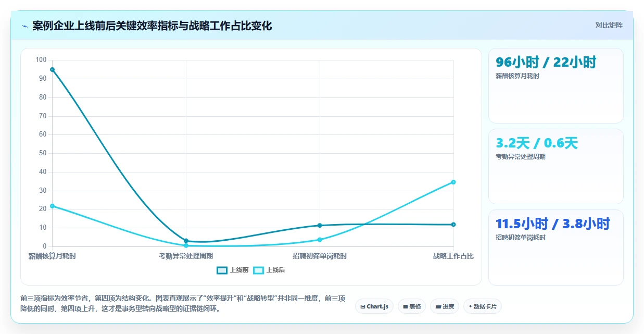
Task: Select the 数据卡片 tag chip
Action: coord(483,306)
